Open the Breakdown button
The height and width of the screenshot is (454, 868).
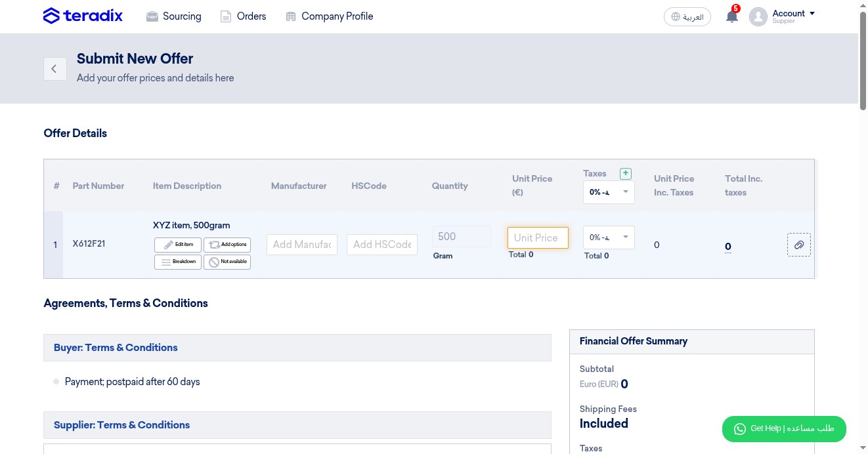point(178,262)
